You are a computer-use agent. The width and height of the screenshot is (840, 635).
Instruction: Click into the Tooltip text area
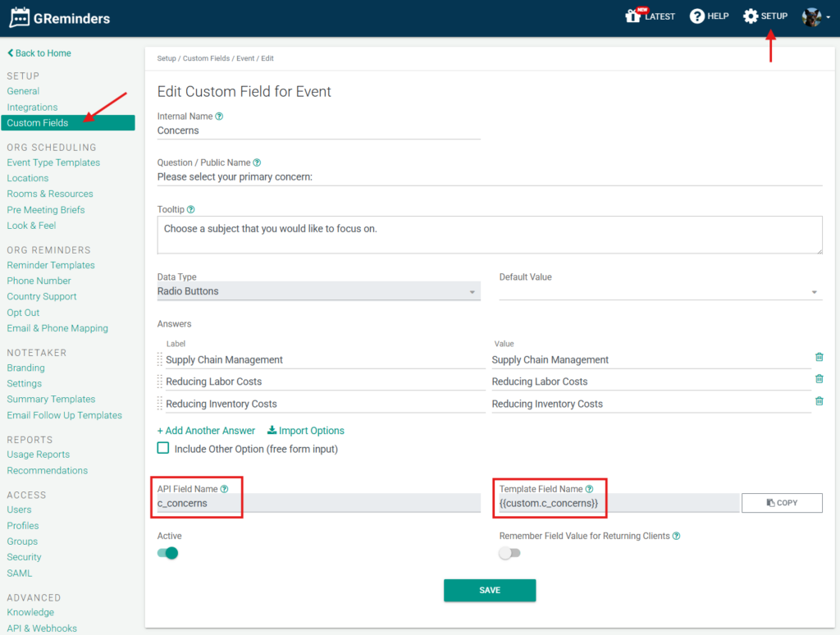pos(490,235)
